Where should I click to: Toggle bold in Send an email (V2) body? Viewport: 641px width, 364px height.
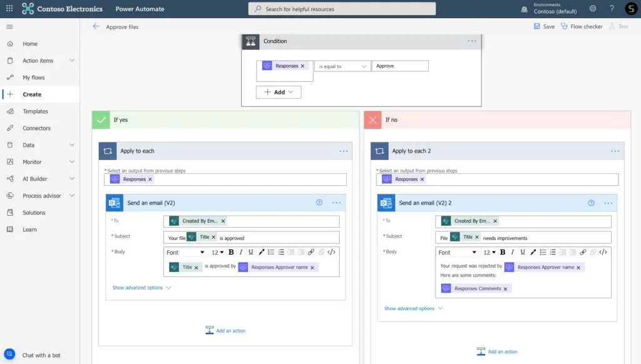click(x=231, y=252)
